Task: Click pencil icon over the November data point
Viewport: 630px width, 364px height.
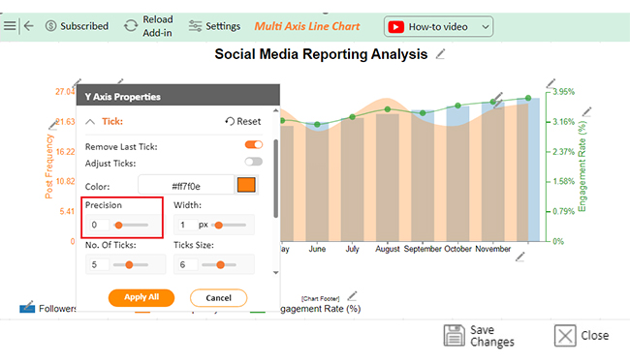Action: (x=498, y=101)
